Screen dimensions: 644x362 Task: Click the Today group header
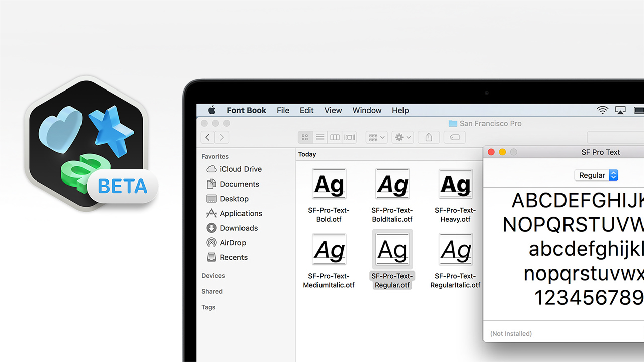click(x=307, y=154)
